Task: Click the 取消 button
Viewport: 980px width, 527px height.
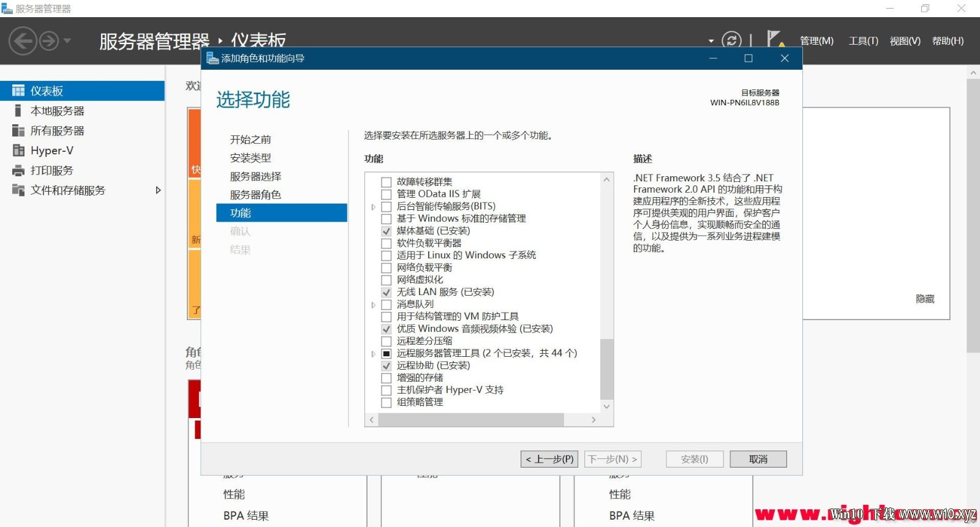Action: point(758,459)
